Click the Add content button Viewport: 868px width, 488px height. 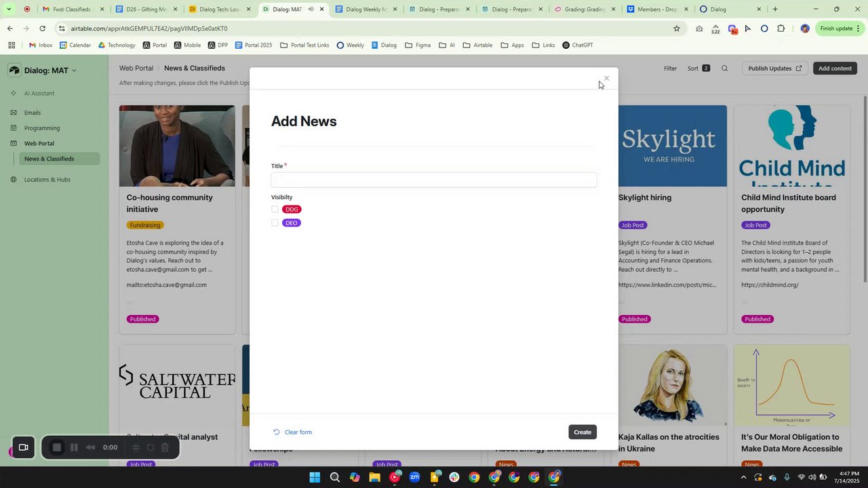click(x=835, y=68)
